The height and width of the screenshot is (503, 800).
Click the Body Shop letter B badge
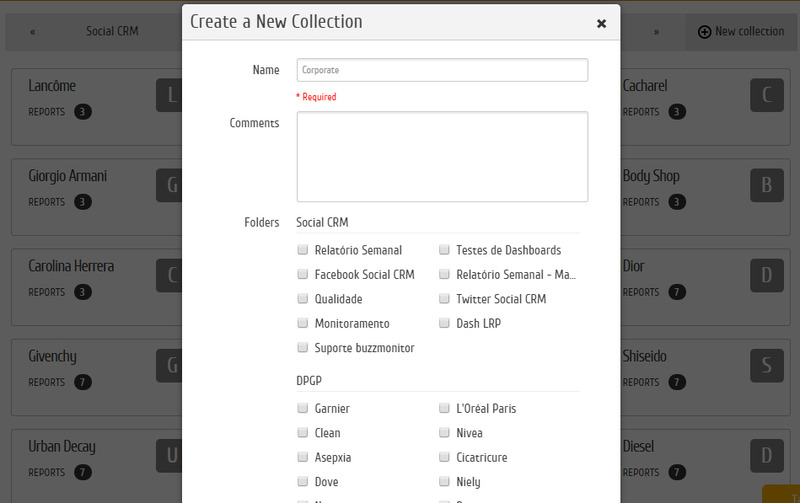tap(766, 185)
